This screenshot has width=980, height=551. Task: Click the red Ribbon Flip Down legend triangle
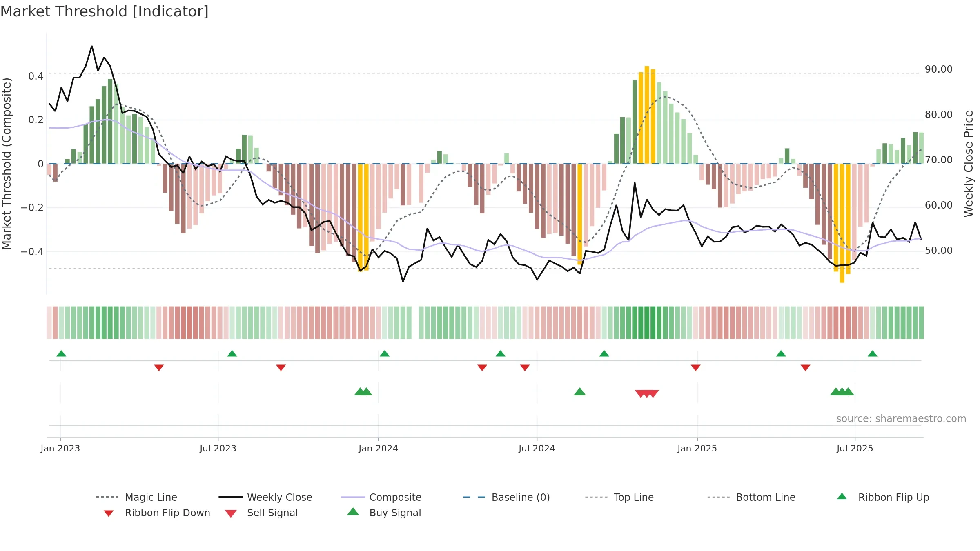pyautogui.click(x=109, y=513)
